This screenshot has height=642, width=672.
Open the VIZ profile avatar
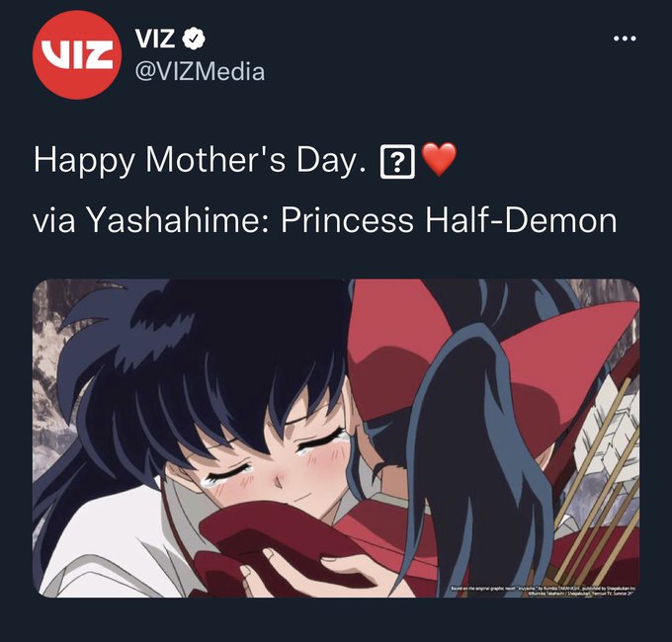77,55
